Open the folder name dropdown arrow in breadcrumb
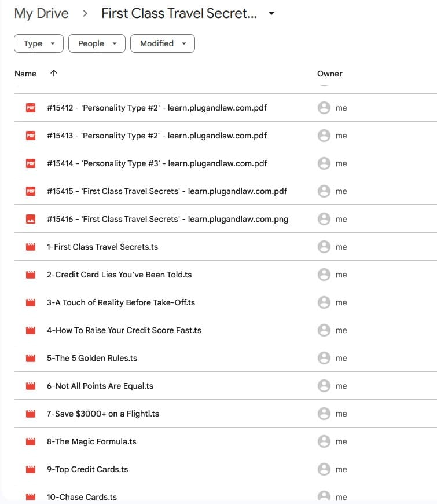Image resolution: width=437 pixels, height=504 pixels. 271,14
